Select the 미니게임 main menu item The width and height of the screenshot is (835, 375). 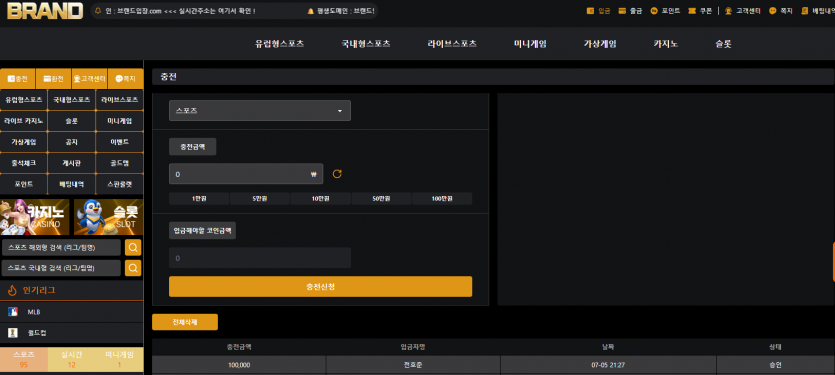pos(530,44)
